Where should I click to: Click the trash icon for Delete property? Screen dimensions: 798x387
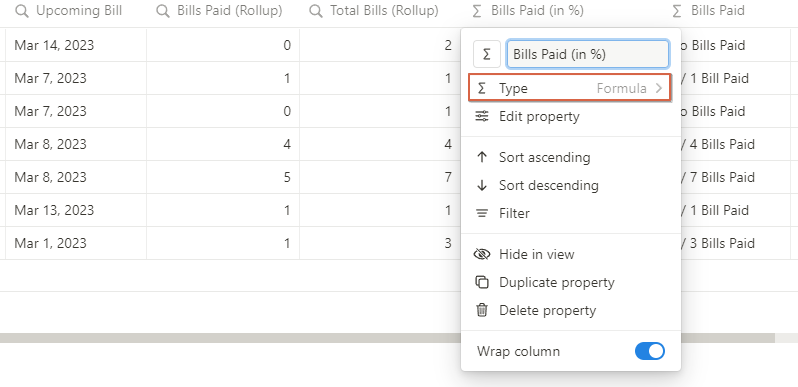click(x=481, y=310)
